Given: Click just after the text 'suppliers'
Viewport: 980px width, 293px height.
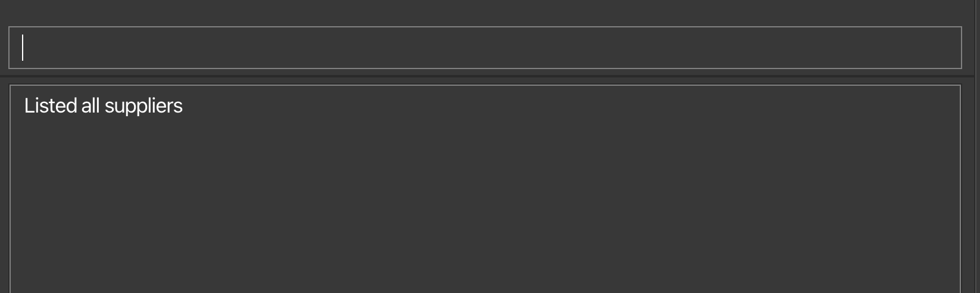Looking at the screenshot, I should coord(186,106).
